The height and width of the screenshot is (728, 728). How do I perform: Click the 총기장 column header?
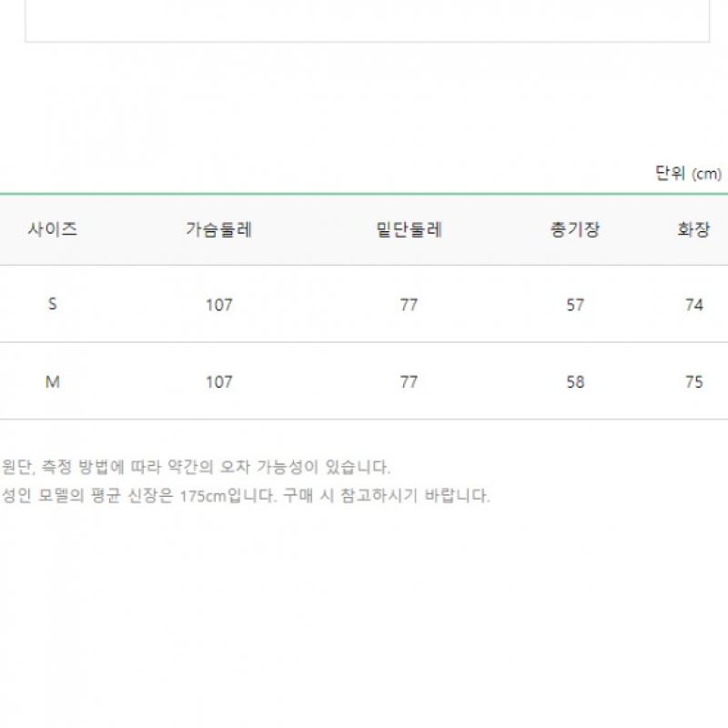pos(575,229)
